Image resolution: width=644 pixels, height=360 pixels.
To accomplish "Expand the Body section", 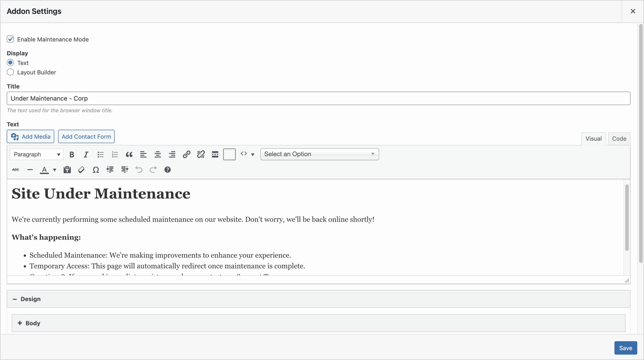I will point(318,323).
